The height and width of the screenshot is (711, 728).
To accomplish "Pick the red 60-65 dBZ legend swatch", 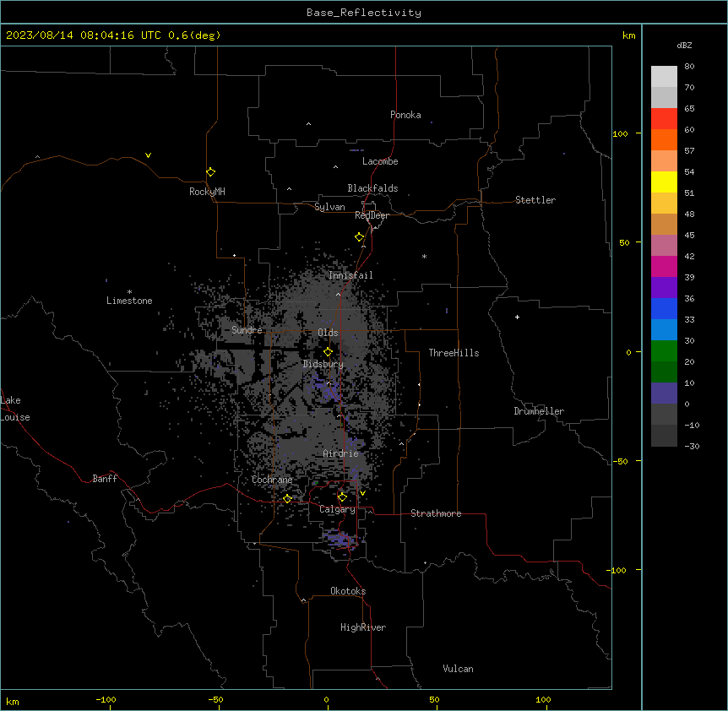I will 664,119.
